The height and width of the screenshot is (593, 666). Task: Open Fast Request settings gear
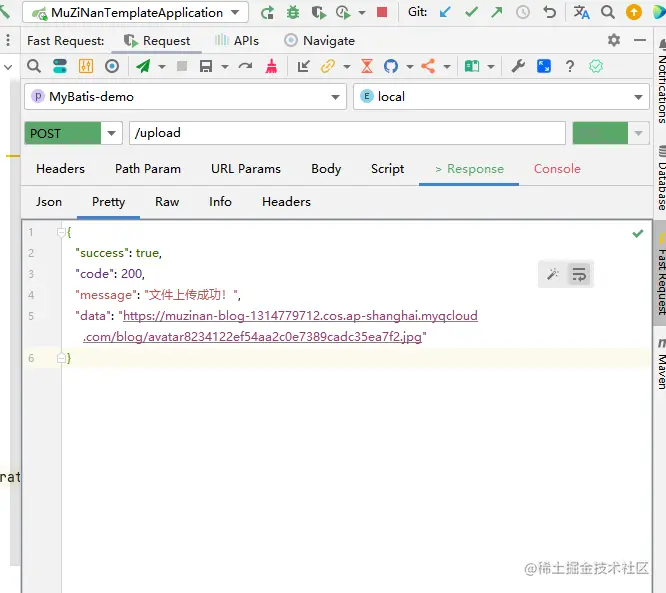coord(614,40)
